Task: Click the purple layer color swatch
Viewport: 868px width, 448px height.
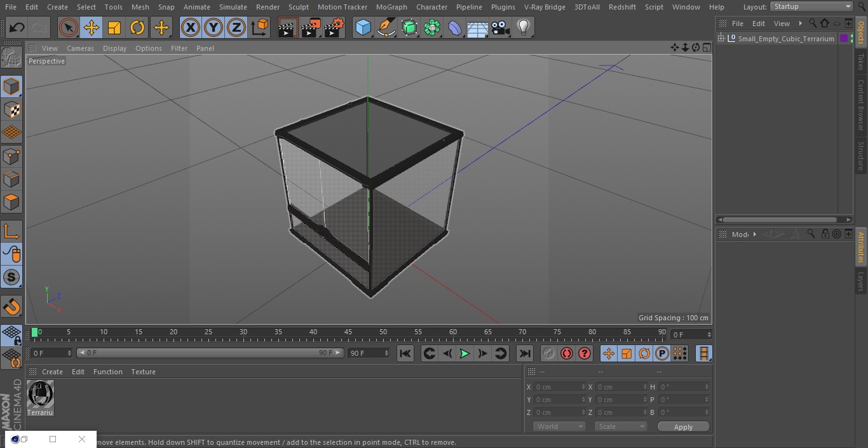Action: click(844, 39)
